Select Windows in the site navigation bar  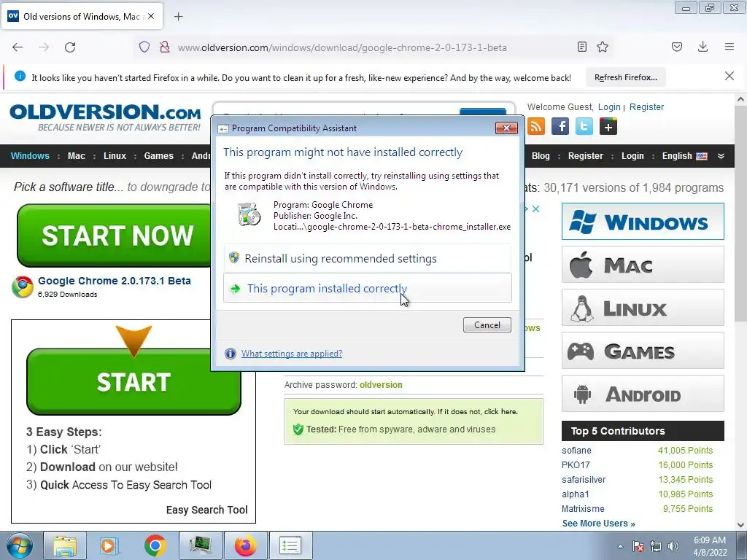[x=30, y=156]
